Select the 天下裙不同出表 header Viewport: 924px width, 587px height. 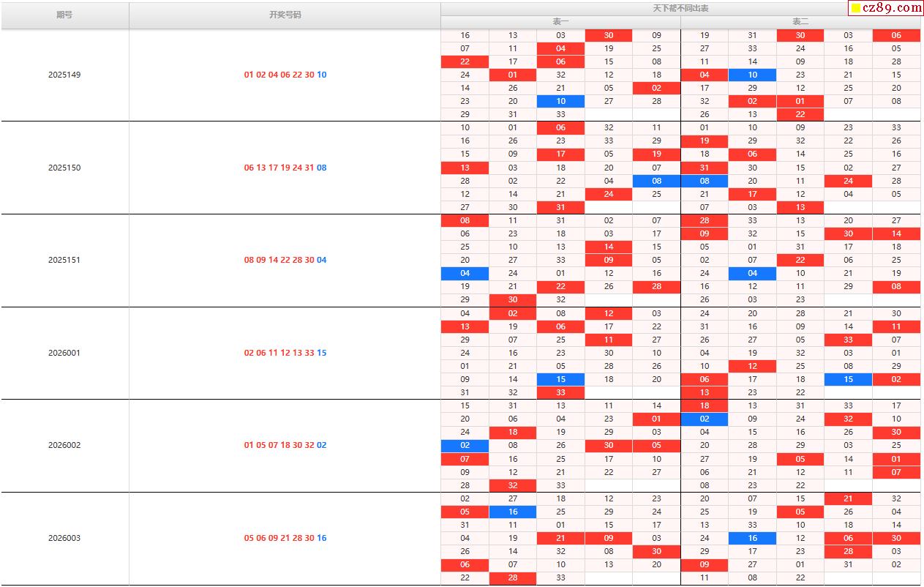click(680, 8)
